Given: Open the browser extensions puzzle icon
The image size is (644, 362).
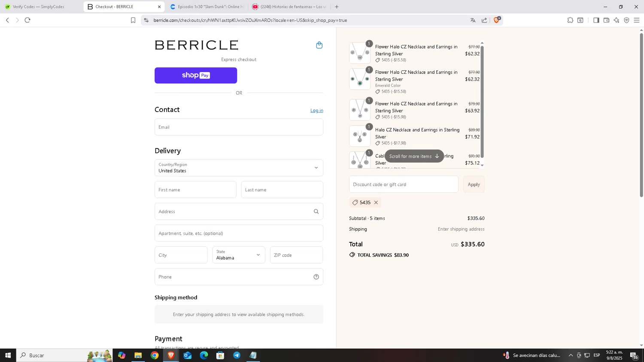Looking at the screenshot, I should point(570,20).
